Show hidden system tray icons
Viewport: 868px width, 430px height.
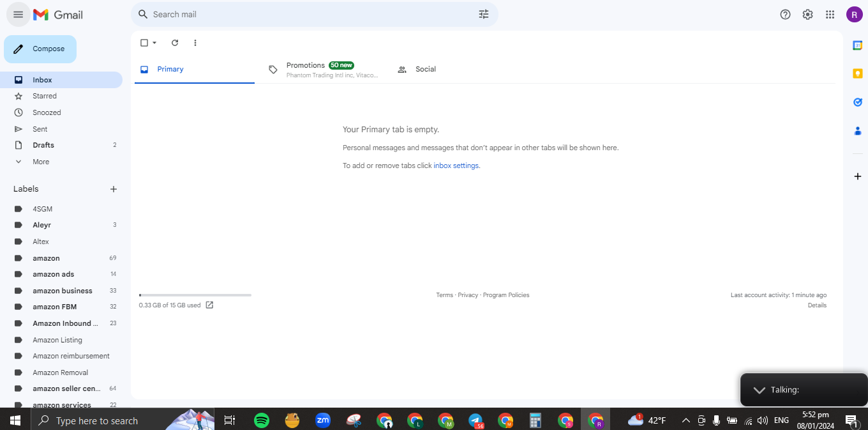tap(686, 420)
